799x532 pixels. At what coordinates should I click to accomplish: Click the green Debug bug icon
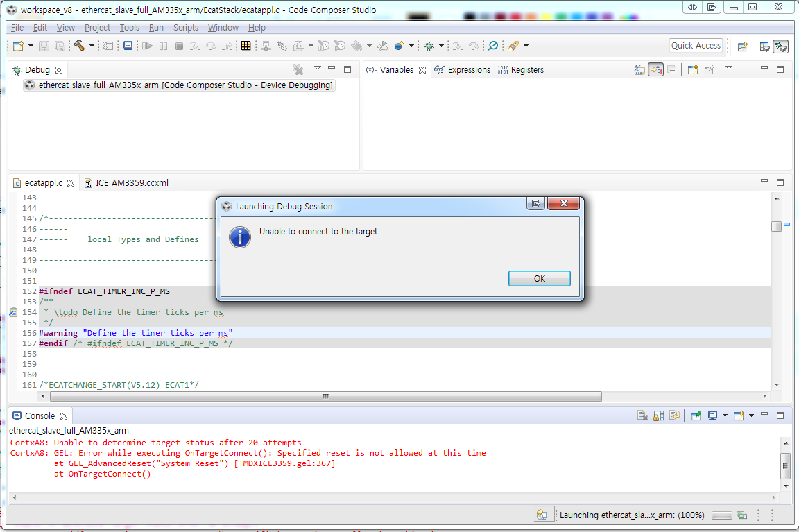click(x=429, y=46)
